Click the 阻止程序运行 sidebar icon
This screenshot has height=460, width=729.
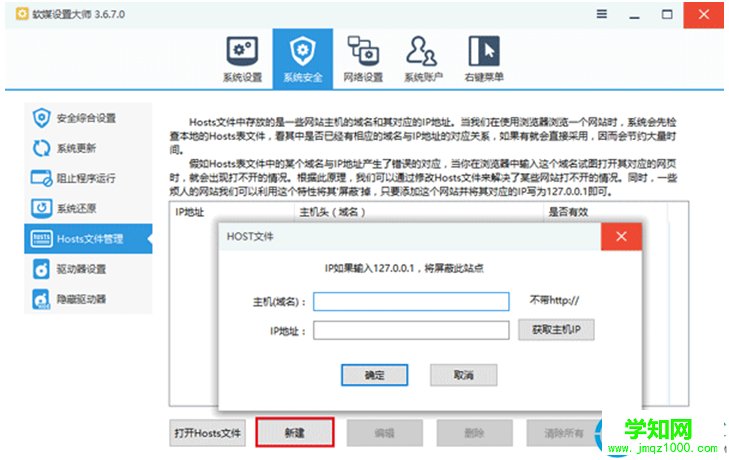coord(41,178)
